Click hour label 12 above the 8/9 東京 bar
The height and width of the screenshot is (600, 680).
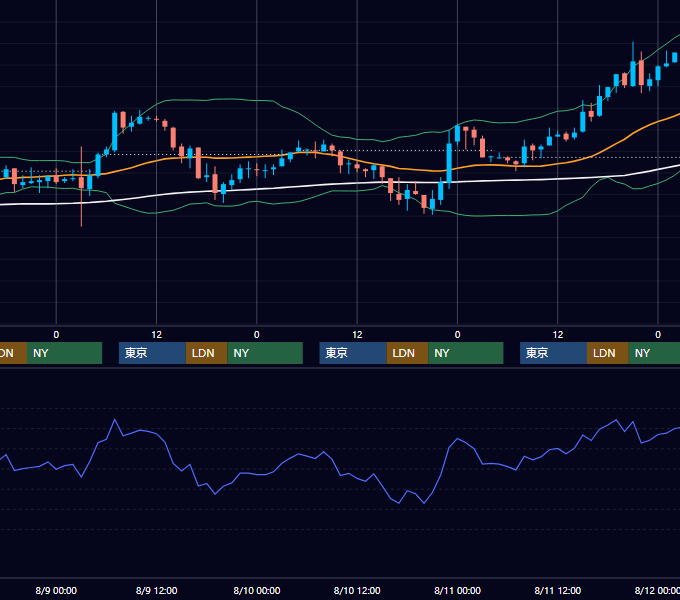point(157,335)
